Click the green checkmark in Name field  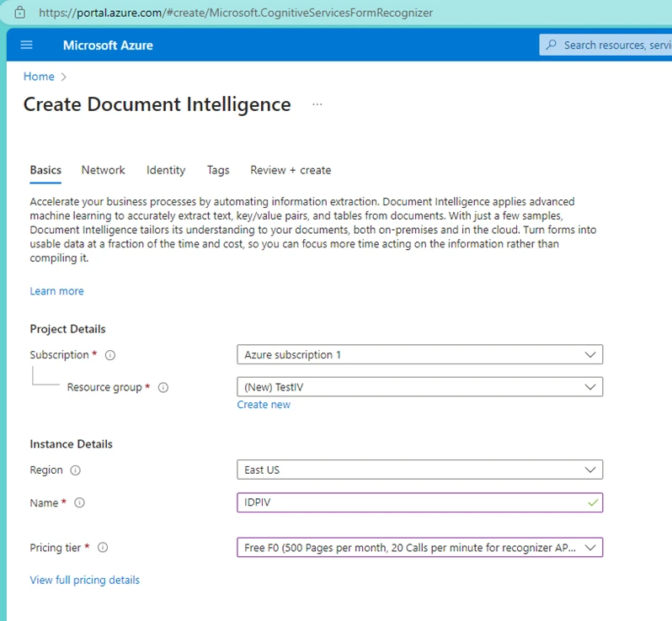tap(593, 502)
